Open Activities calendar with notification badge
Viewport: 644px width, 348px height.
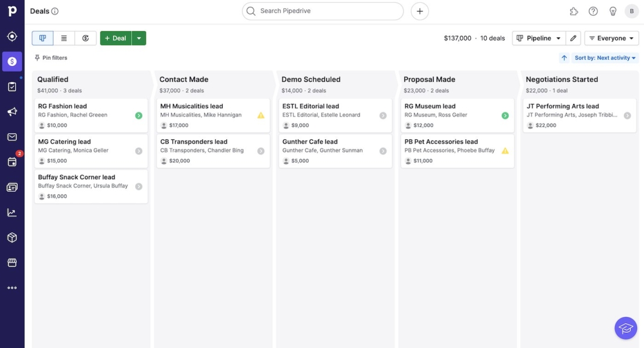(12, 161)
